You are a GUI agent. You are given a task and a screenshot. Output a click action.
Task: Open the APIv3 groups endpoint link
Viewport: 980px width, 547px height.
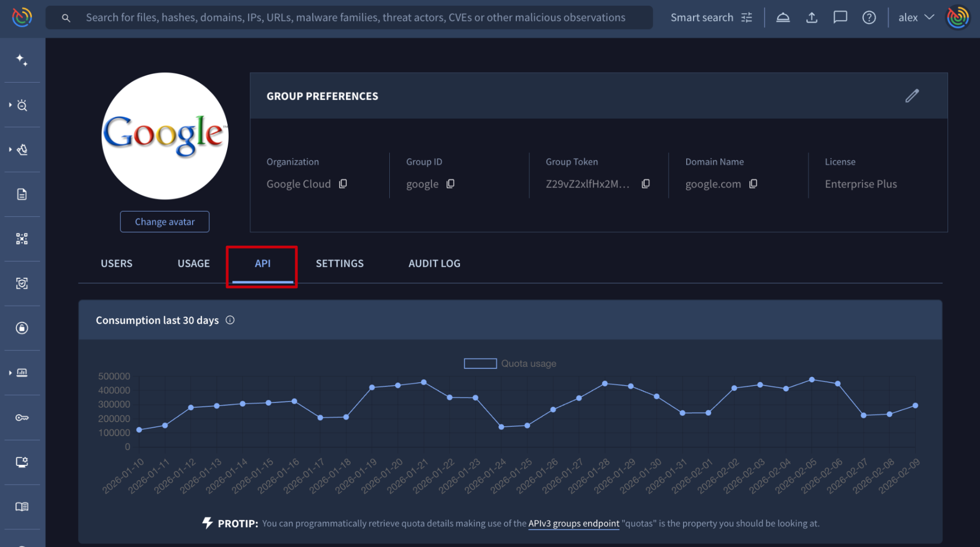click(x=574, y=523)
